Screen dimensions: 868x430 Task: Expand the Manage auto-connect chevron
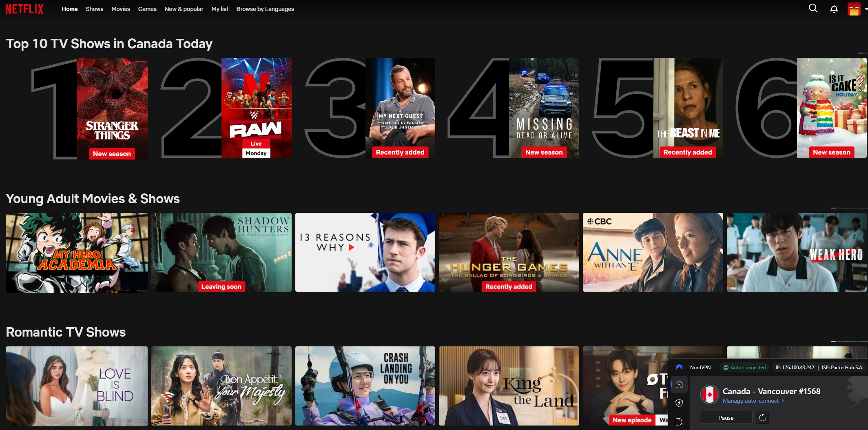(x=783, y=401)
